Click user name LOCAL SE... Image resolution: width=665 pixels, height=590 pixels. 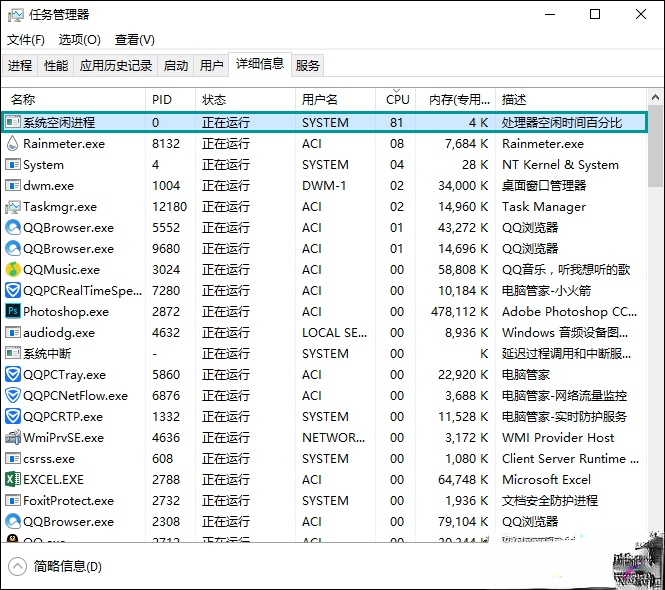coord(335,333)
